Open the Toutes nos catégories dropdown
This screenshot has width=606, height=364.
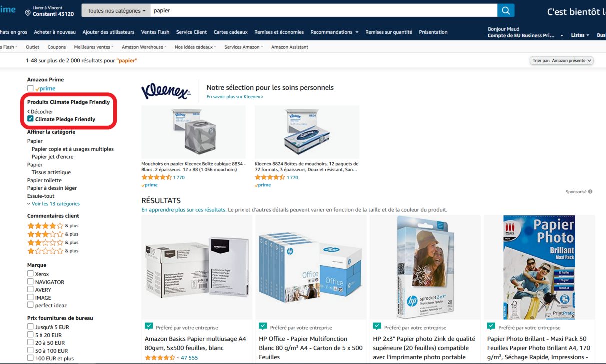tap(117, 10)
